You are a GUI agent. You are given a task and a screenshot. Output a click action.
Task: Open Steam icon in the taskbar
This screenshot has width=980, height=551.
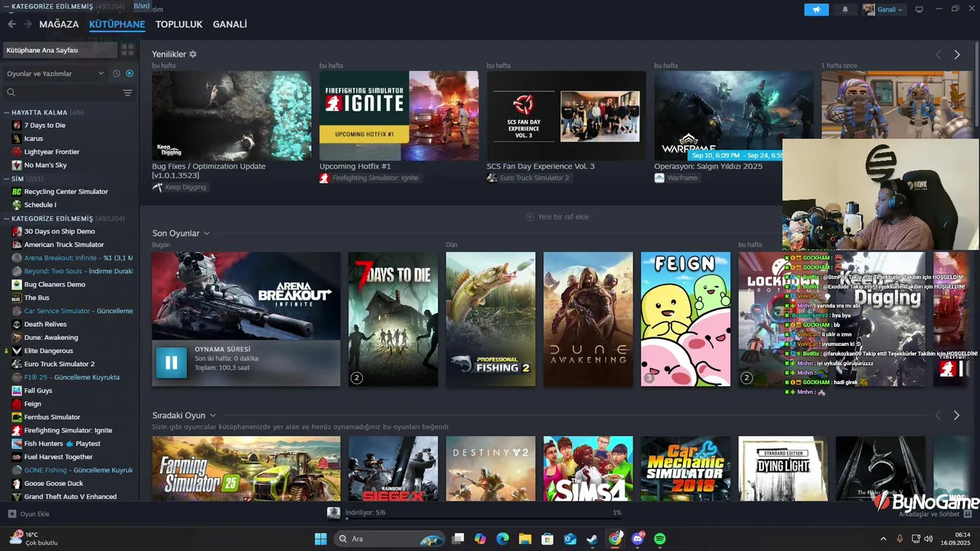(593, 539)
